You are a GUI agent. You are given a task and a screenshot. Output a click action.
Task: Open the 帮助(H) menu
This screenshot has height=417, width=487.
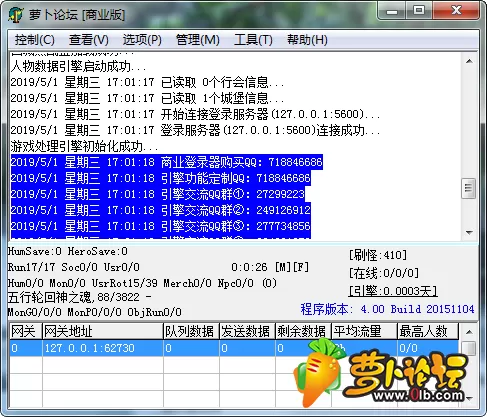[307, 40]
